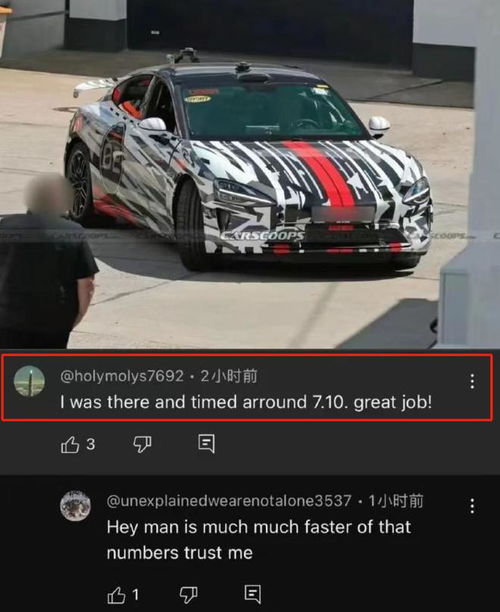This screenshot has height=612, width=500.
Task: Click the CARSCOOPS watermark on the car
Action: [262, 236]
